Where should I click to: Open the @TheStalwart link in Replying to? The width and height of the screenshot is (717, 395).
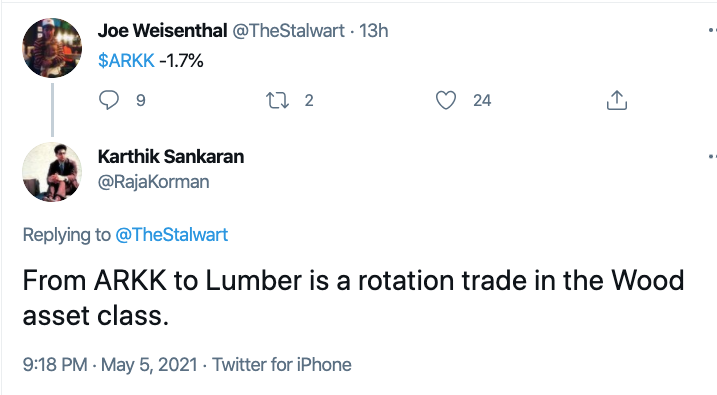click(x=171, y=235)
